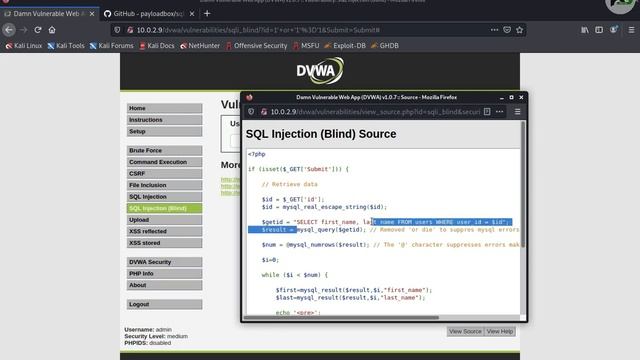Click the DVWA logo
Screen dimensions: 640x360
click(x=320, y=71)
